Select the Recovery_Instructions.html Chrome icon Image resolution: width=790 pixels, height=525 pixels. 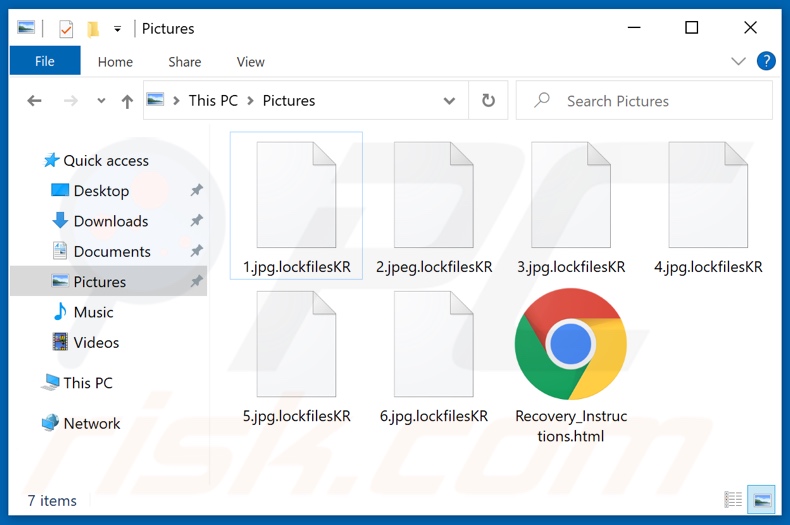pos(571,344)
